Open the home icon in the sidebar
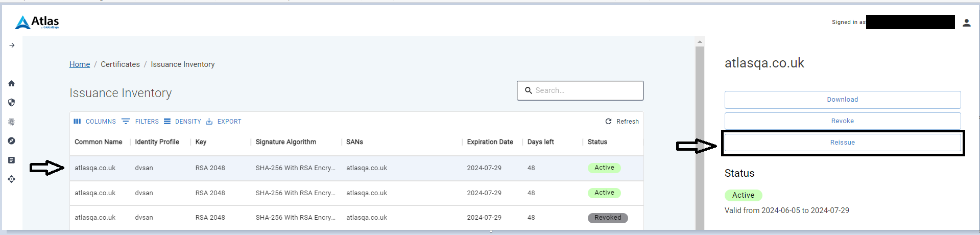 point(11,83)
